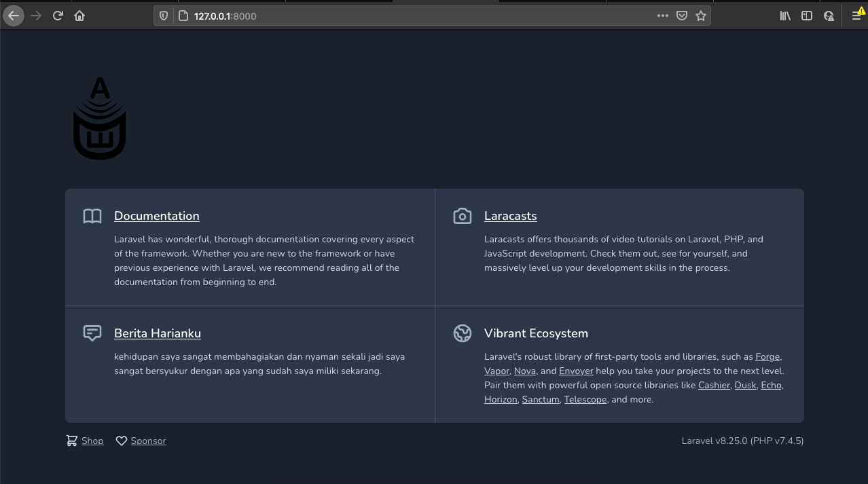Show site information page icon

pos(182,16)
